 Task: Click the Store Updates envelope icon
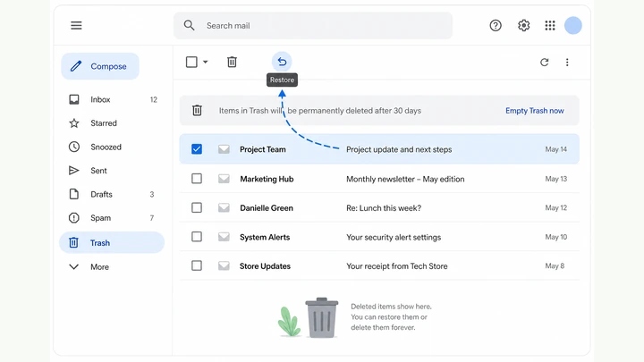(x=224, y=266)
